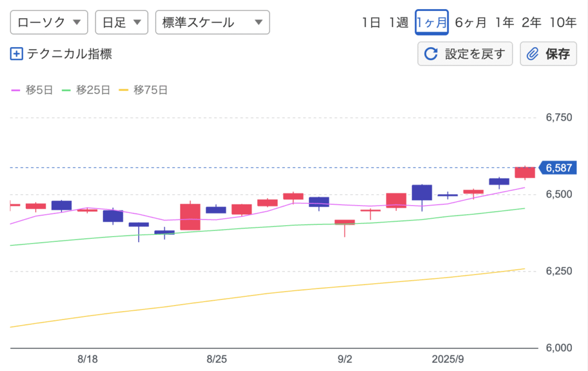
Task: Click the reload icon in 設定を戻す
Action: point(430,54)
